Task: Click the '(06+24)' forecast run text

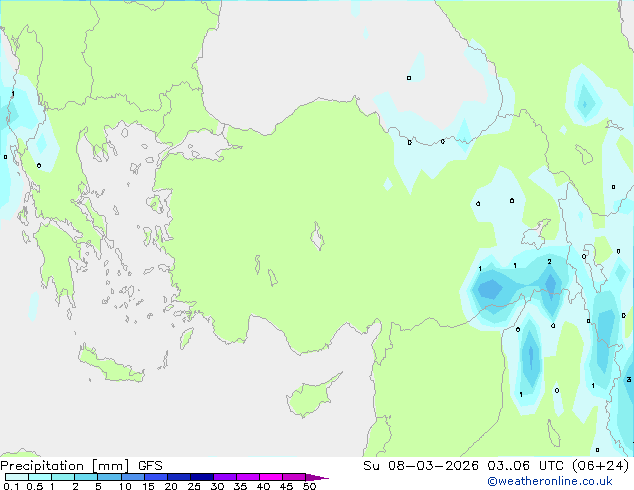Action: click(601, 466)
